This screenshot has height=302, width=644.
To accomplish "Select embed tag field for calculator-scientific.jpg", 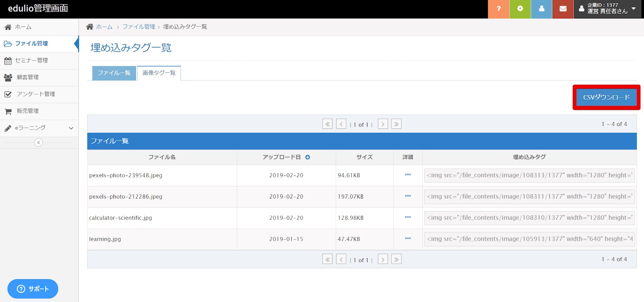I will pyautogui.click(x=529, y=218).
